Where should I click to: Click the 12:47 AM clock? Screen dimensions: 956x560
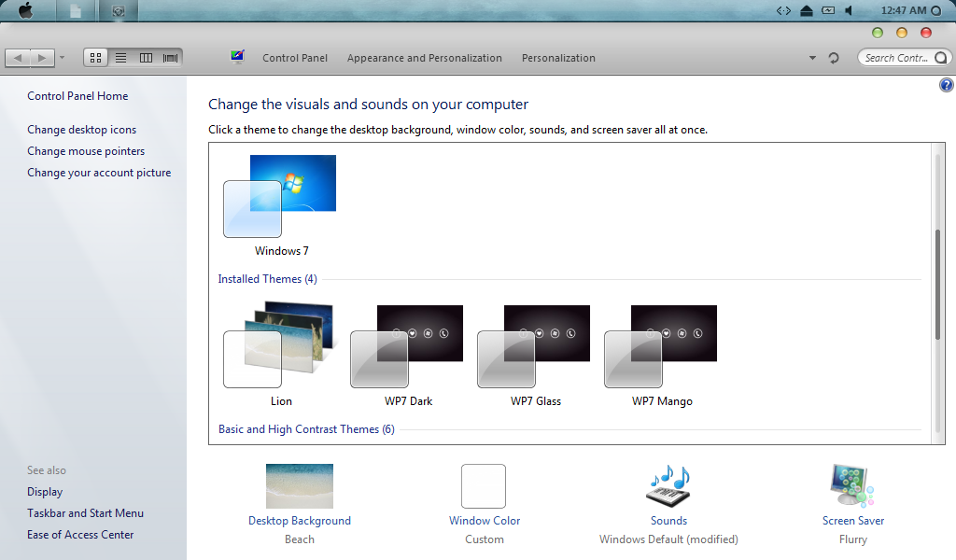click(904, 10)
